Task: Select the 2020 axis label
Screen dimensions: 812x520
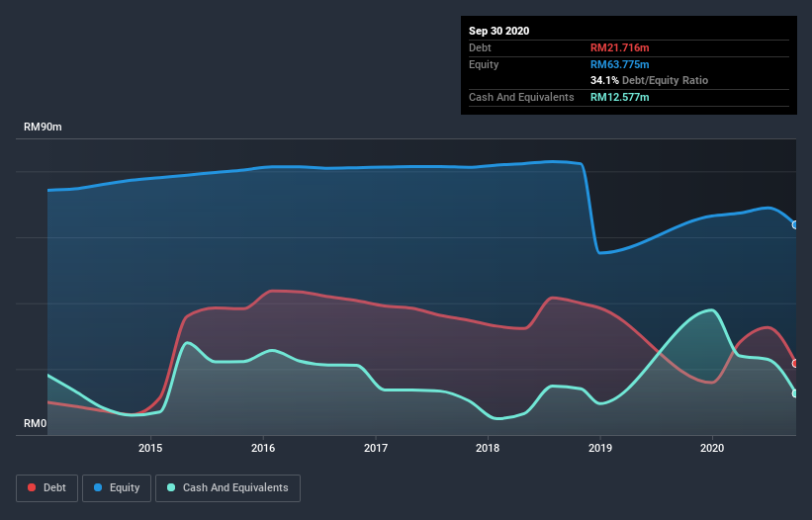Action: click(712, 448)
